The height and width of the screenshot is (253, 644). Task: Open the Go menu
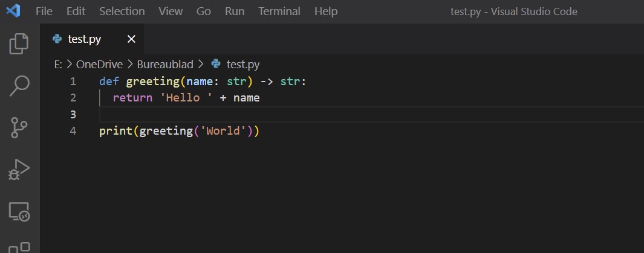[x=204, y=11]
